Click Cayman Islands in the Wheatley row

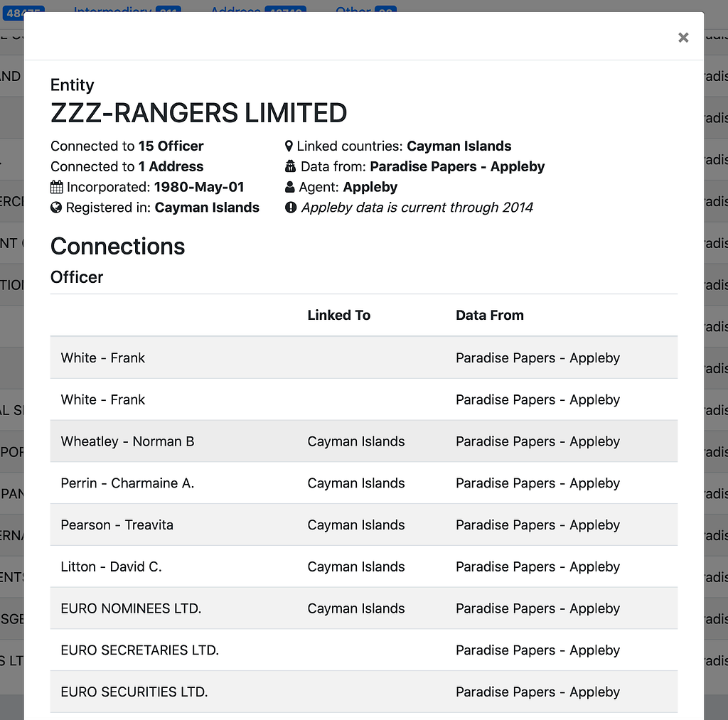tap(356, 441)
